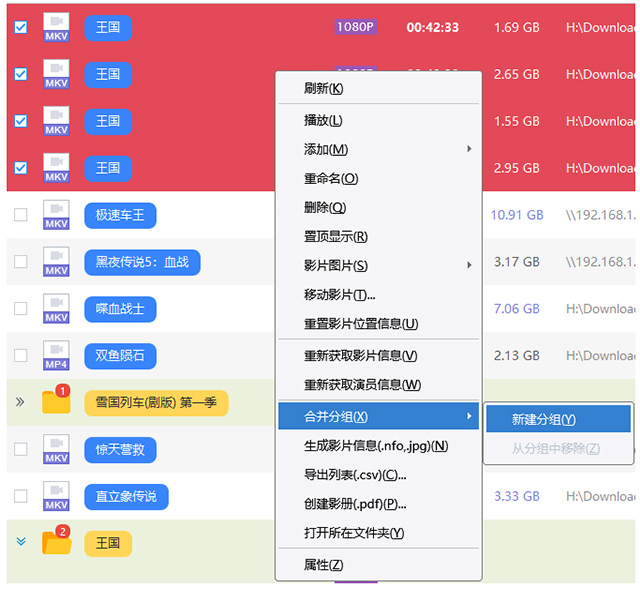Click 移动影片(T)... menu entry
Image resolution: width=640 pixels, height=589 pixels.
tap(378, 295)
